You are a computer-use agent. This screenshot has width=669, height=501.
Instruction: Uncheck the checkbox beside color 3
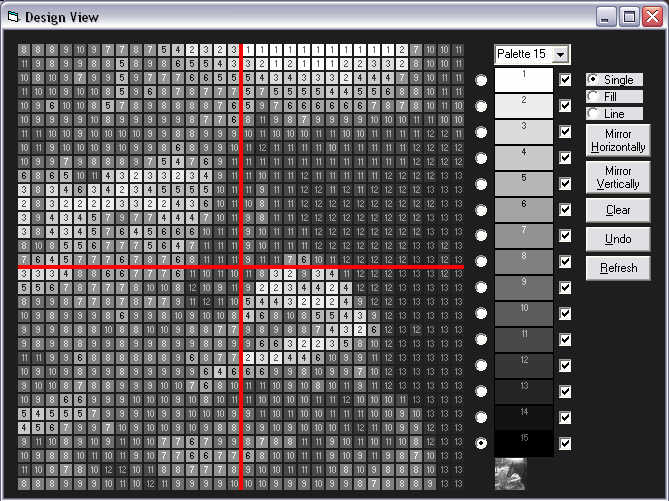565,132
